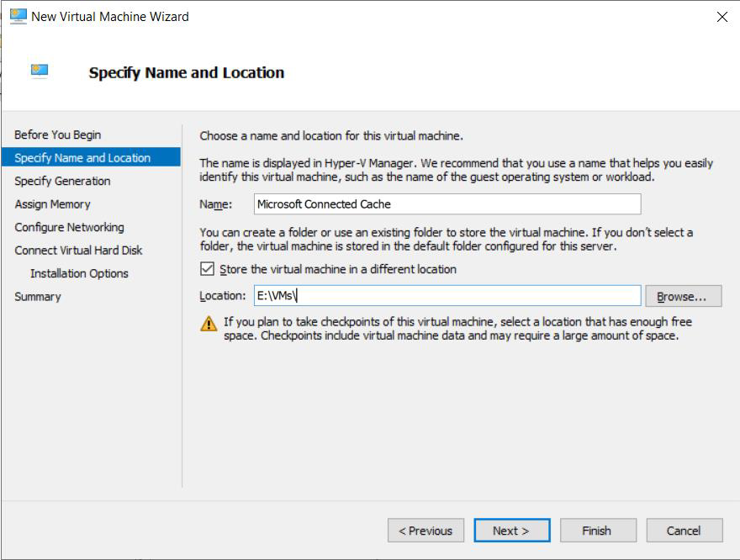Click the checkpoint free space warning text
This screenshot has width=740, height=560.
[457, 329]
